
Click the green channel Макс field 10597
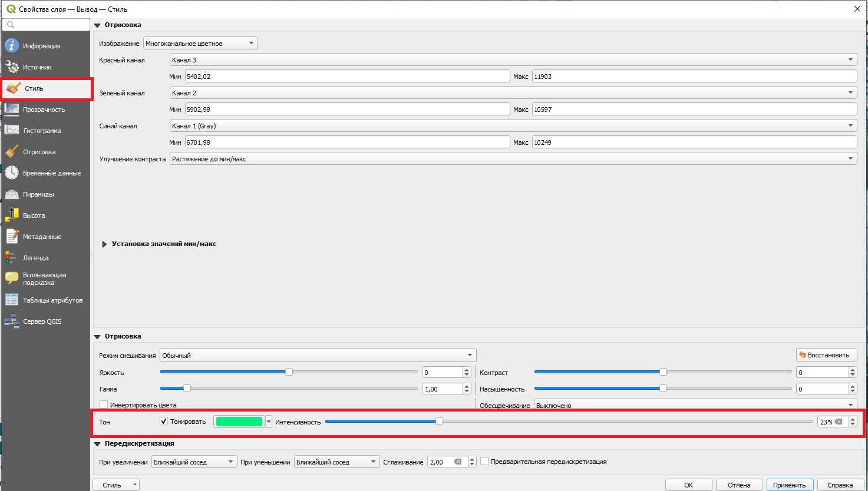694,109
